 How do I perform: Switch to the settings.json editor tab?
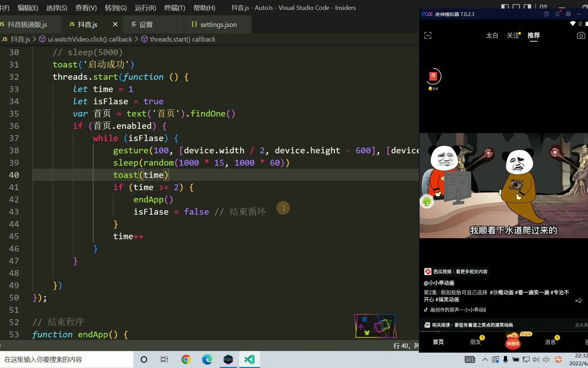218,25
